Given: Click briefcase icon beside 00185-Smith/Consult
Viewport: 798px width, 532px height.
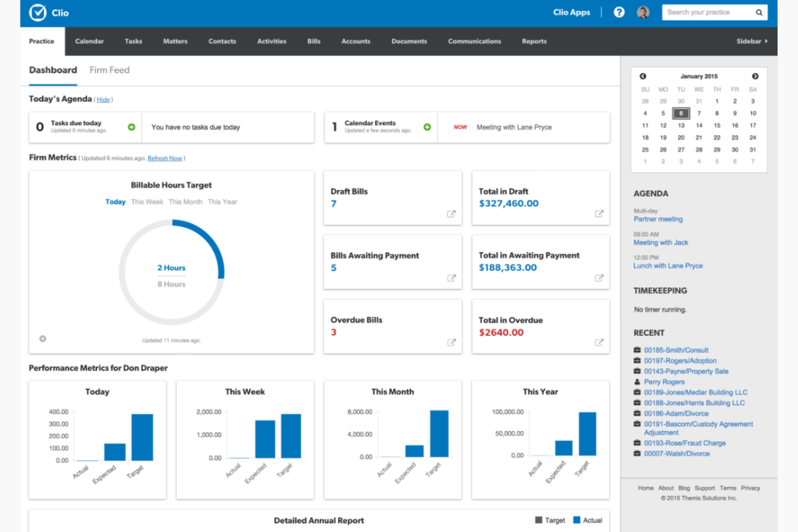Looking at the screenshot, I should tap(637, 350).
